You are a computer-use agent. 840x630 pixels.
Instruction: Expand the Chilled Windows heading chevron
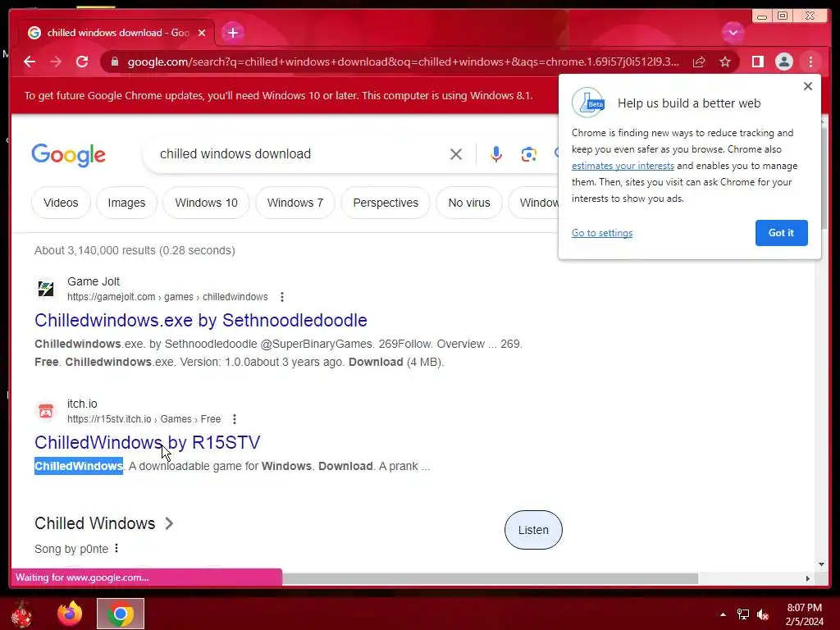click(x=169, y=523)
